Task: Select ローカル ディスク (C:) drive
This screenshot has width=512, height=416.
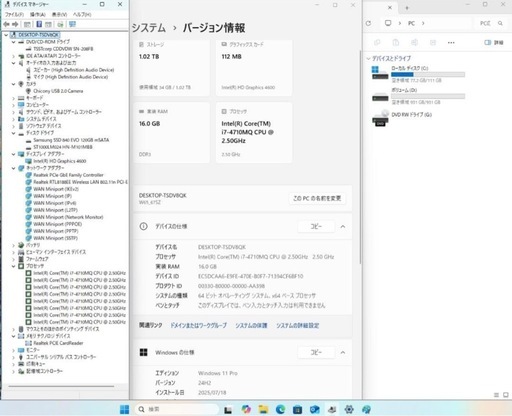Action: [x=418, y=74]
